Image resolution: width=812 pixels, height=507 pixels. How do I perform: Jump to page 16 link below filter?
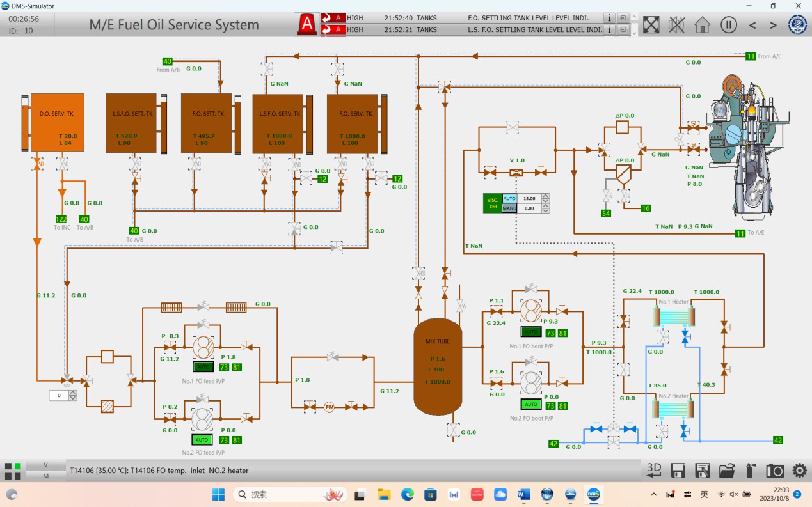(646, 208)
